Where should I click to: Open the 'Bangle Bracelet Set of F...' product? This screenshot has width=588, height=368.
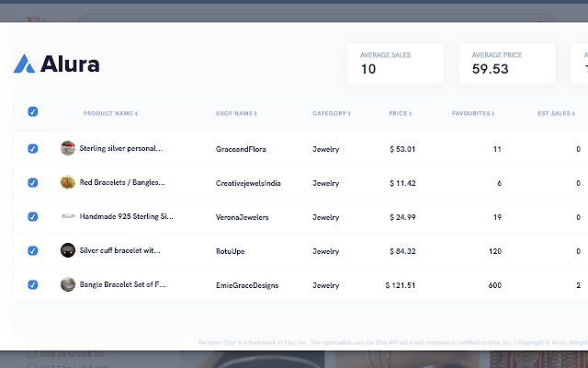(x=122, y=284)
